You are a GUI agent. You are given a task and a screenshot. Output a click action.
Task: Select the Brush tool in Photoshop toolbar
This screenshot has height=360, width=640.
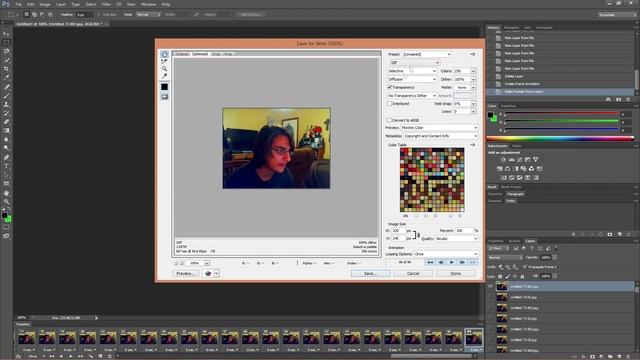[x=6, y=96]
